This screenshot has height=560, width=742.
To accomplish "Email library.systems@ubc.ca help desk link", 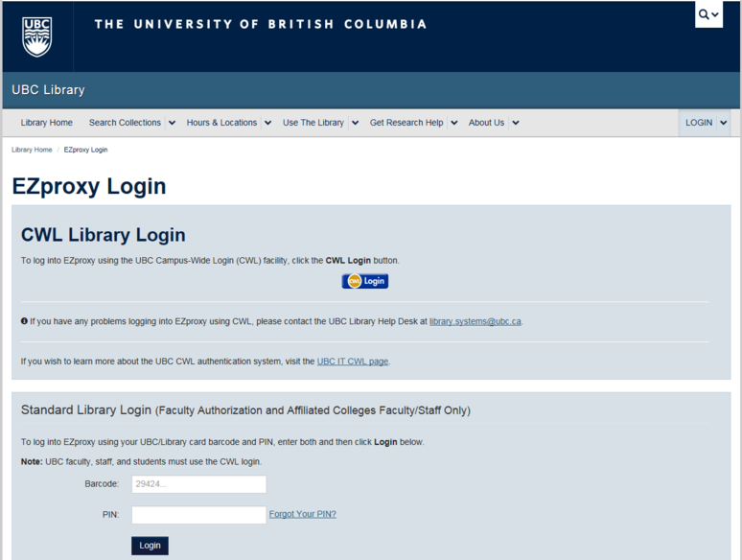I will click(x=475, y=321).
